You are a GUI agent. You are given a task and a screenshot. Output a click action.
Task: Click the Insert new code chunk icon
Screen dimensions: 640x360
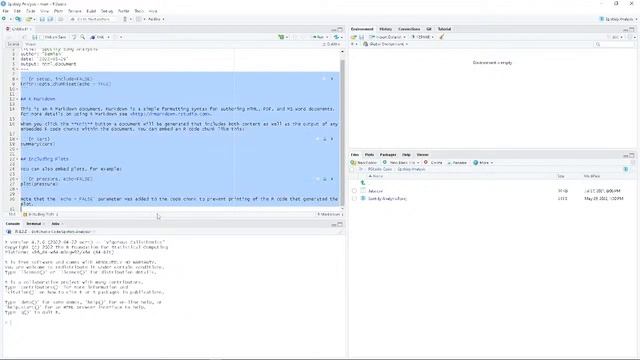pyautogui.click(x=281, y=37)
